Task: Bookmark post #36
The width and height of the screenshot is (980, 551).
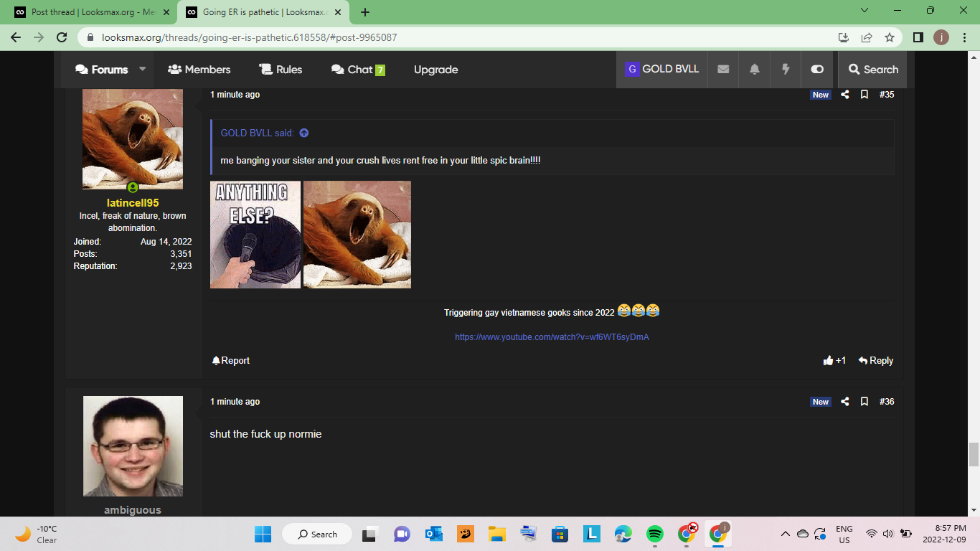Action: tap(864, 402)
